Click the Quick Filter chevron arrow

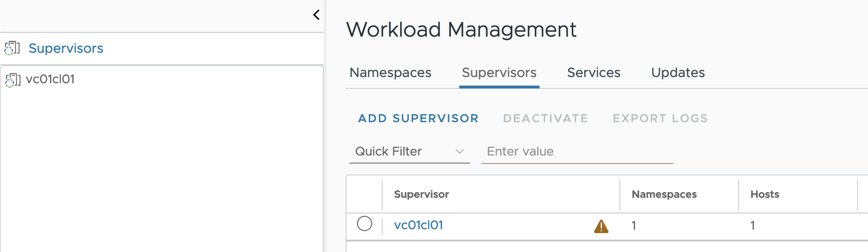click(x=459, y=152)
